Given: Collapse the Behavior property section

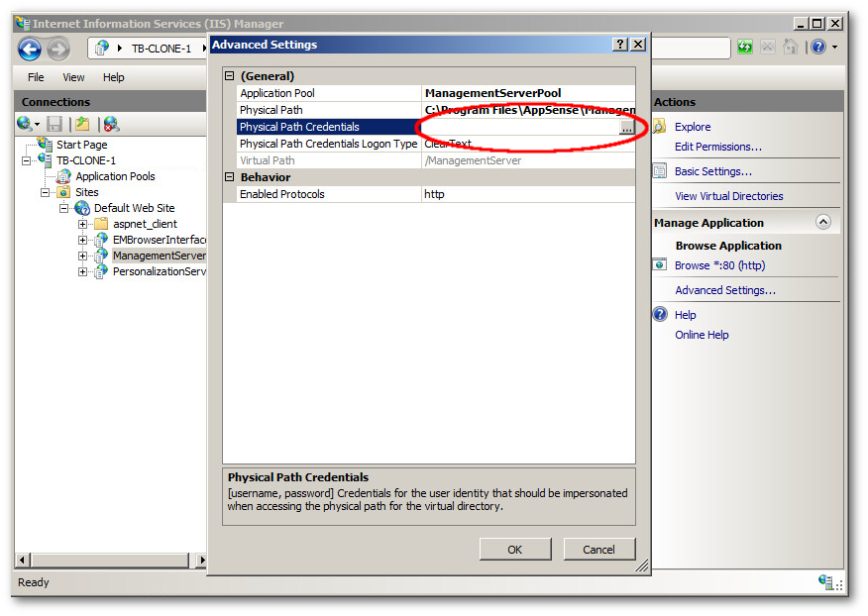Looking at the screenshot, I should click(x=230, y=177).
